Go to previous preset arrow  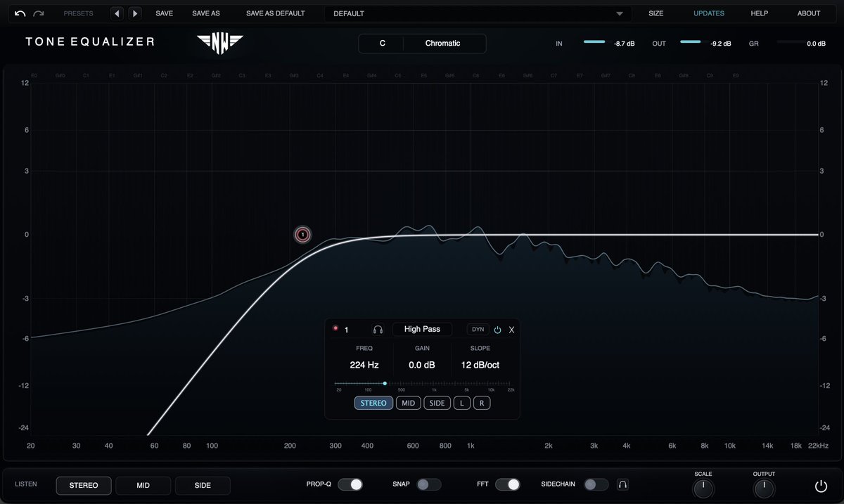click(117, 13)
